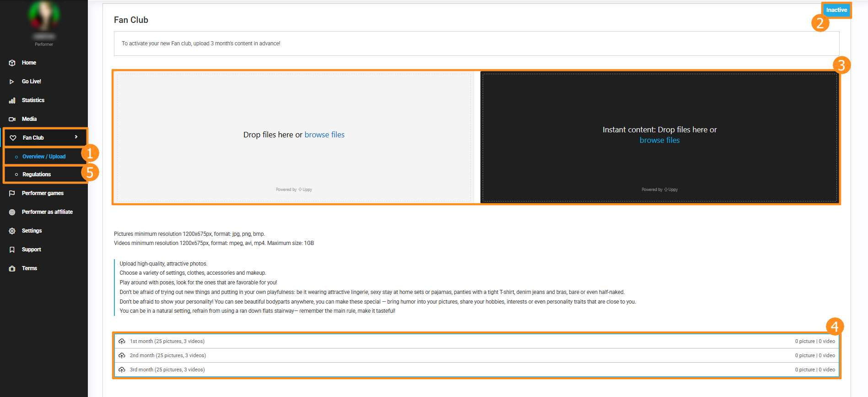Click the Settings gear icon
This screenshot has width=868, height=397.
point(12,231)
